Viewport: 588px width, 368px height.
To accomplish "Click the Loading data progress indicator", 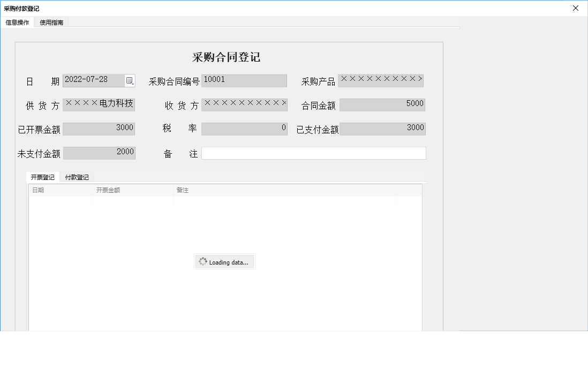I will pos(224,261).
